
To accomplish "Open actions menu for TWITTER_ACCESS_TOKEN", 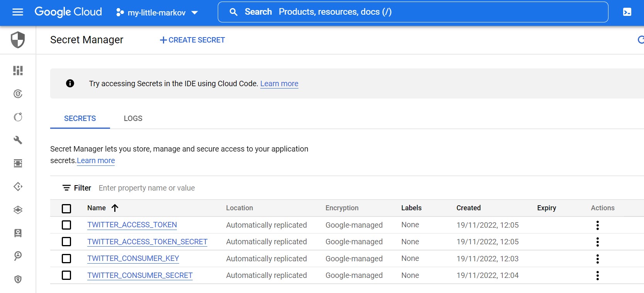I will tap(597, 225).
